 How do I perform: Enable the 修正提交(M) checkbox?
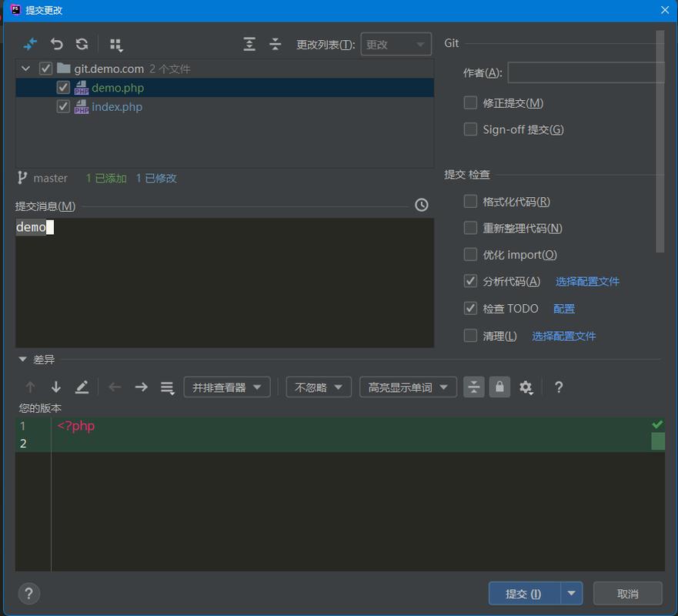pos(470,103)
